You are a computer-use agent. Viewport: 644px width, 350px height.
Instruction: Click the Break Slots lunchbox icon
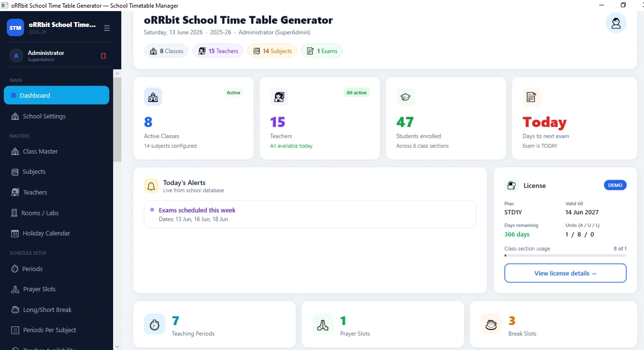pos(491,324)
